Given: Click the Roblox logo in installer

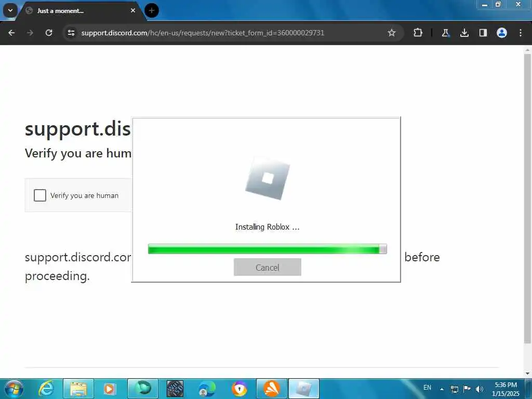Looking at the screenshot, I should (x=268, y=178).
